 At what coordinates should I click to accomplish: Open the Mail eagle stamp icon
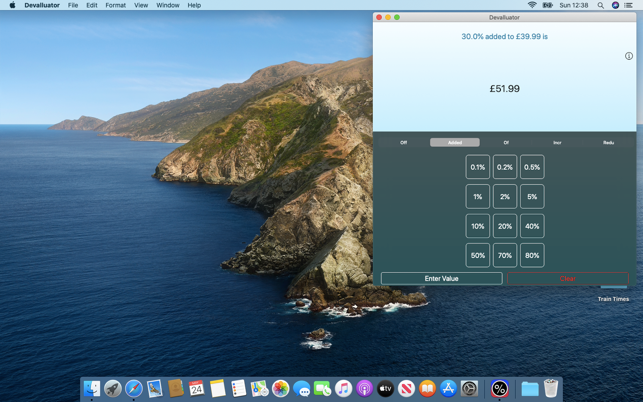tap(155, 388)
